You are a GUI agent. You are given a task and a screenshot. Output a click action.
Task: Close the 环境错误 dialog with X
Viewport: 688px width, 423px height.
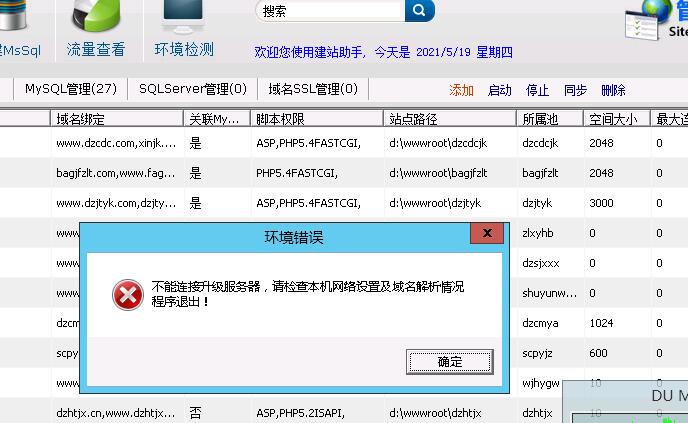tap(487, 234)
